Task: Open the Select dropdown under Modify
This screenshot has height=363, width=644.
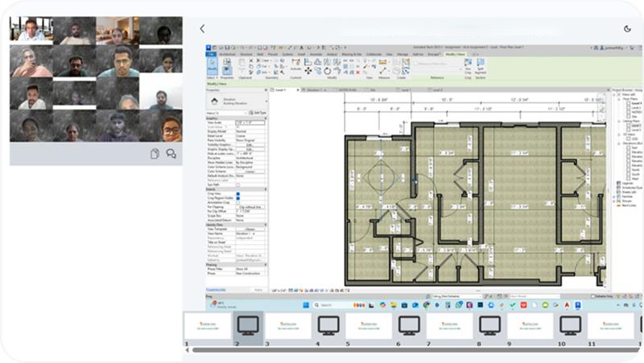Action: point(212,77)
